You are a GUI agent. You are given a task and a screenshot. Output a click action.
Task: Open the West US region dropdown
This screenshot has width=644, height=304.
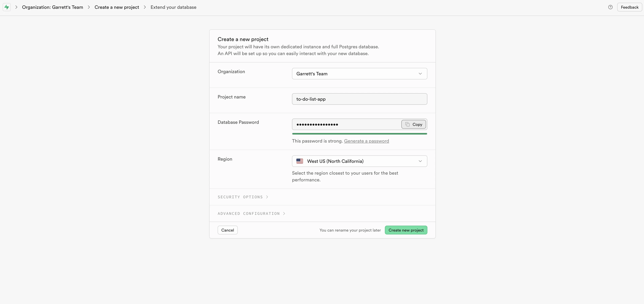359,161
